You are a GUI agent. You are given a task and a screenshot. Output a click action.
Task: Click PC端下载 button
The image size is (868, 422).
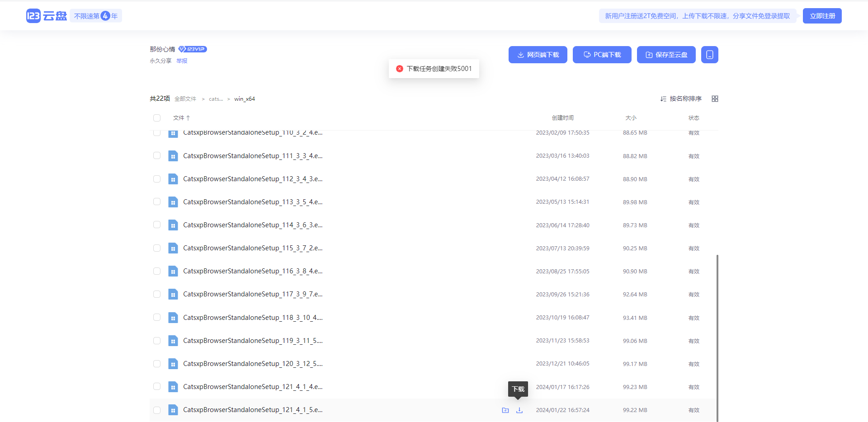(x=602, y=55)
